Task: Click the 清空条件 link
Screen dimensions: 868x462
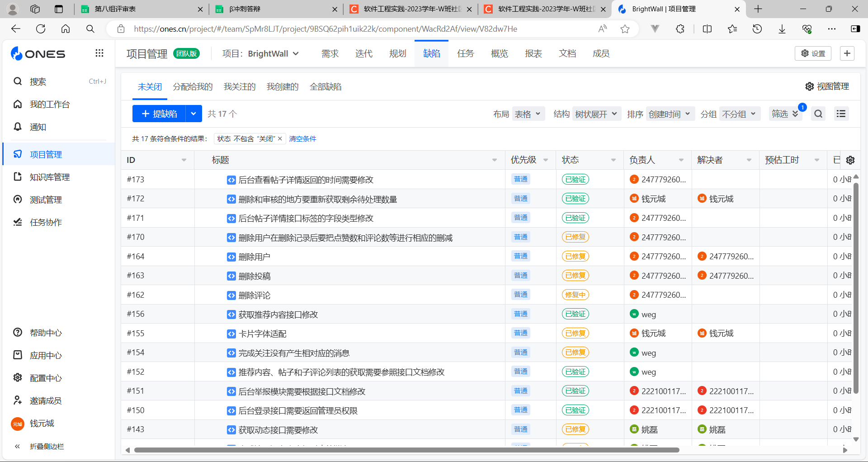Action: (302, 139)
